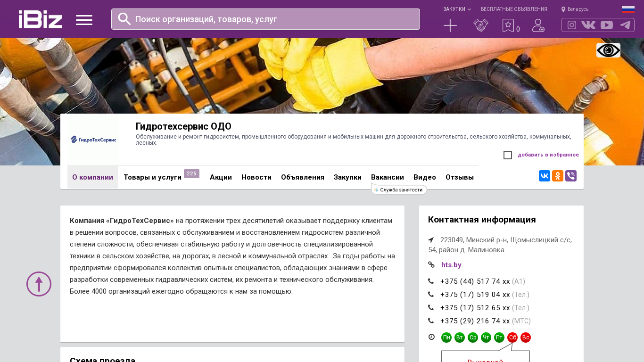The image size is (644, 362).
Task: Open the YouTube channel icon
Action: 607,25
